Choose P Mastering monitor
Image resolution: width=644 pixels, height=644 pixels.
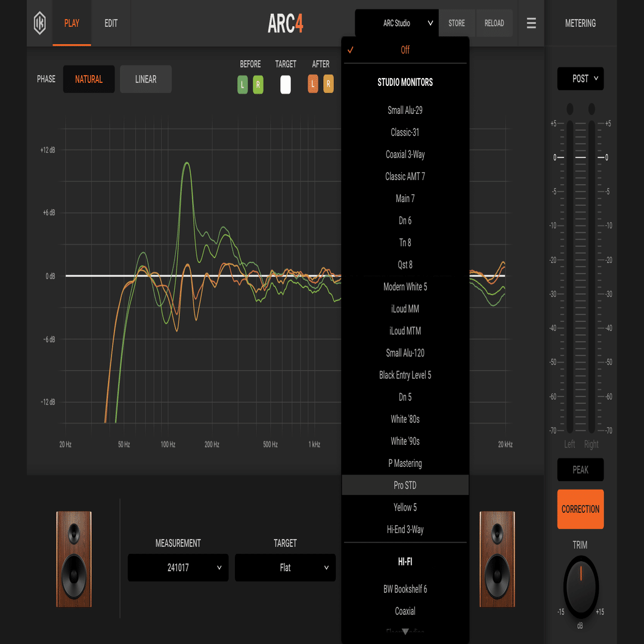(405, 463)
